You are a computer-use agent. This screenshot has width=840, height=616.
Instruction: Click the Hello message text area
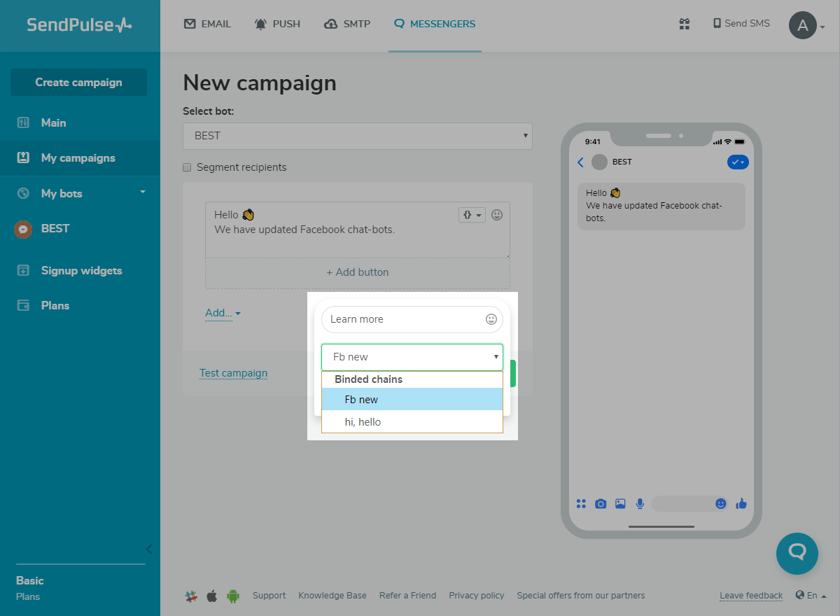point(358,230)
